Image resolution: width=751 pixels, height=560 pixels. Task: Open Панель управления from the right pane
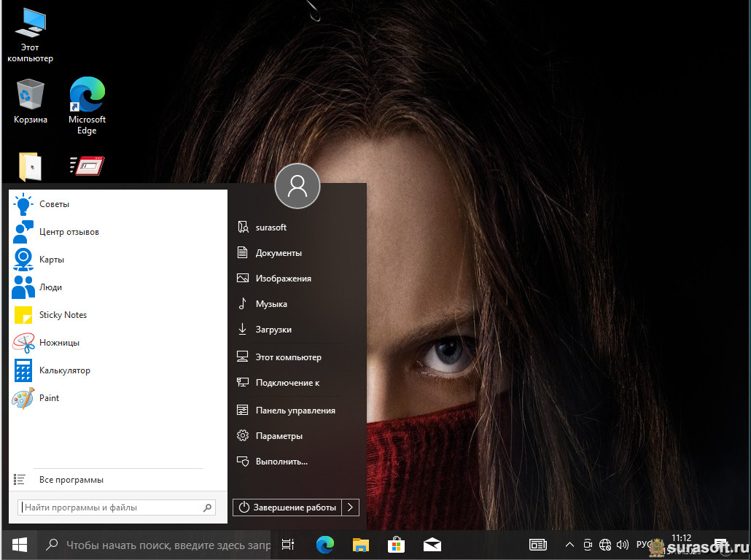click(x=295, y=411)
